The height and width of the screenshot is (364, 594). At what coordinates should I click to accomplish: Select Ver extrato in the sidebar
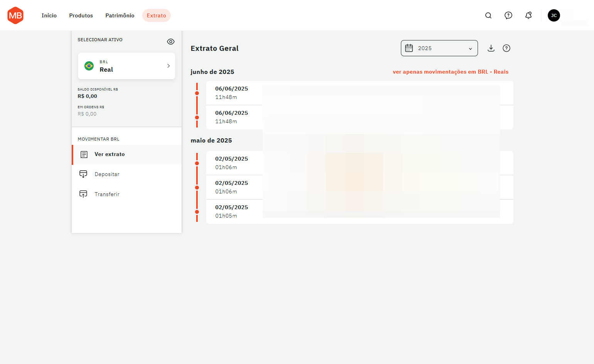click(x=126, y=154)
